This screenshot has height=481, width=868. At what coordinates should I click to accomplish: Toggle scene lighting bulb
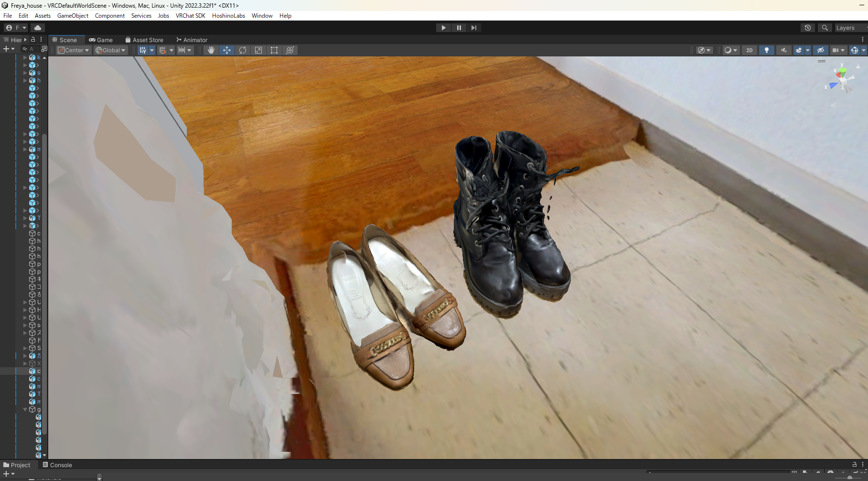tap(767, 50)
